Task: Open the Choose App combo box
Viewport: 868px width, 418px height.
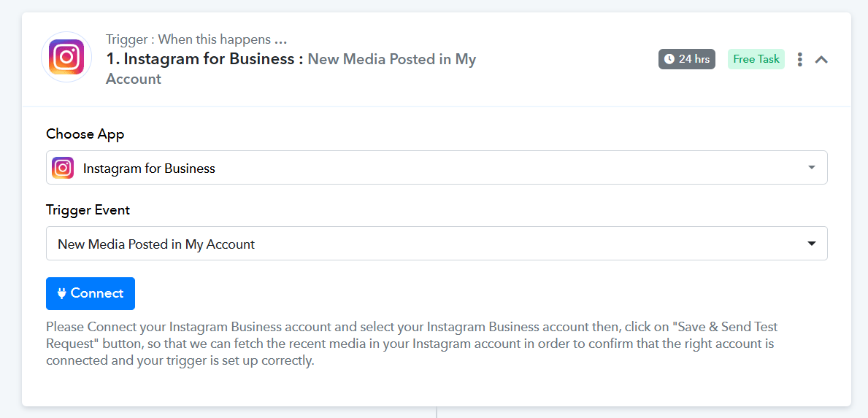Action: (437, 168)
